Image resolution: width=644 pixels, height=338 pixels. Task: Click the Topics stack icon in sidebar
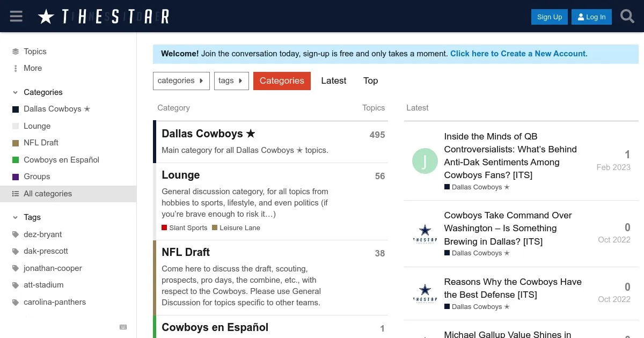click(16, 52)
